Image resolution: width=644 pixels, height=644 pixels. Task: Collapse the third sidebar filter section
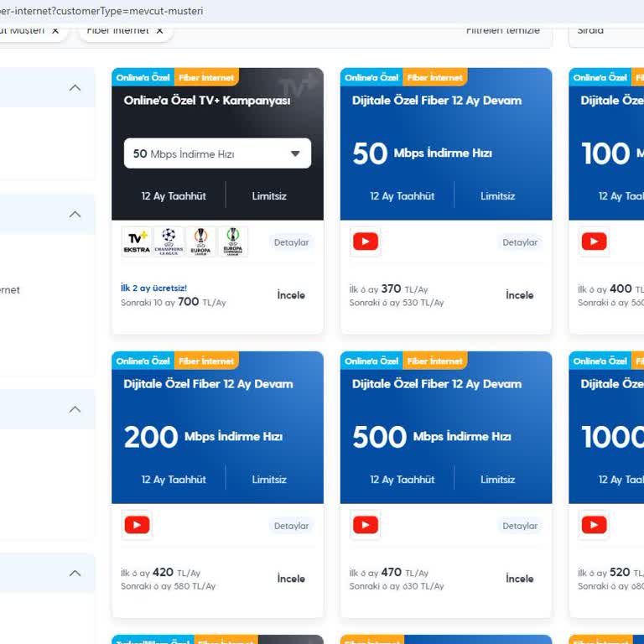pyautogui.click(x=75, y=409)
